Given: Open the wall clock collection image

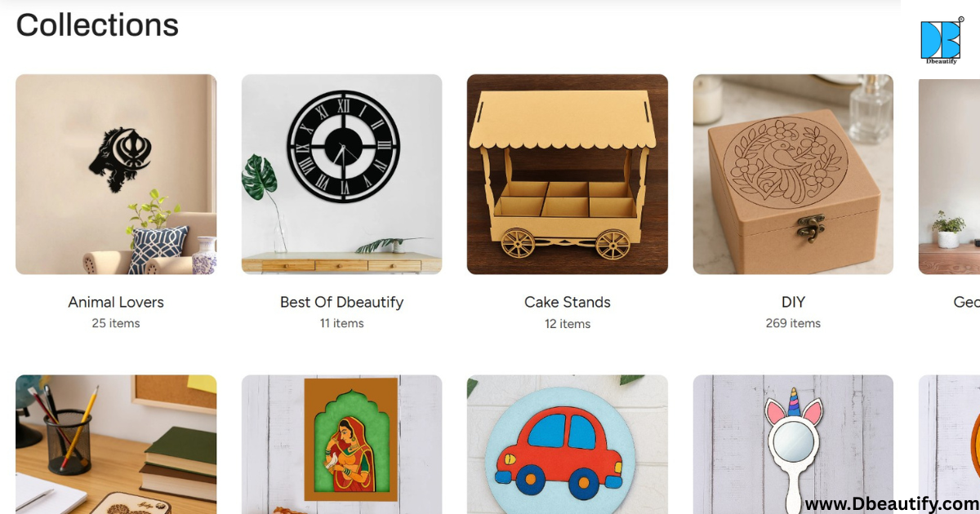Looking at the screenshot, I should tap(341, 175).
